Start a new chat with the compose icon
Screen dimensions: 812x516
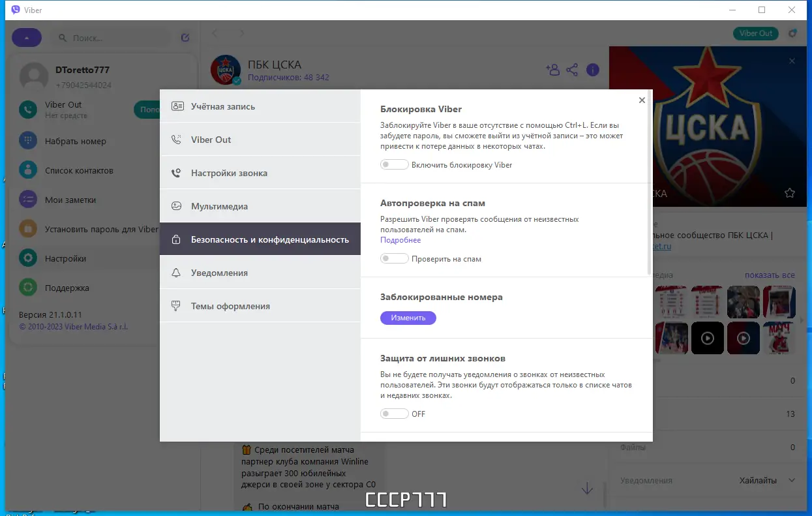point(185,37)
